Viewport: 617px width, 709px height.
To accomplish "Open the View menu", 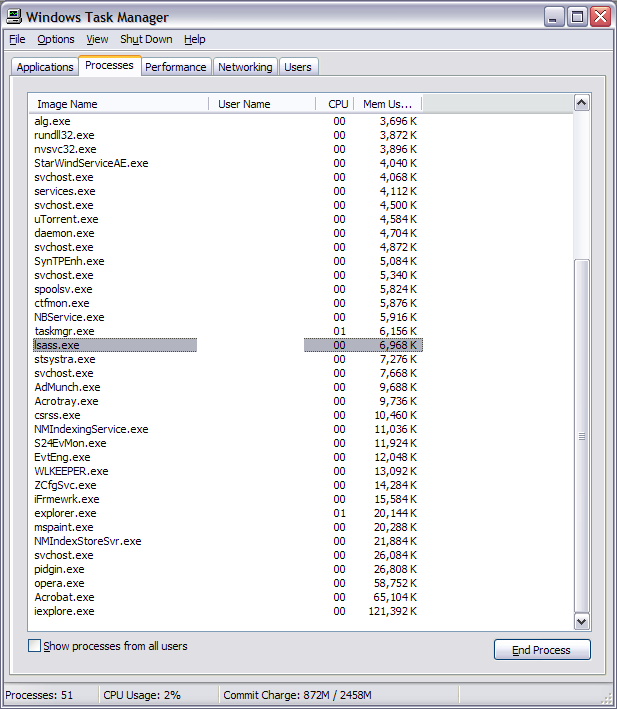I will (x=97, y=39).
